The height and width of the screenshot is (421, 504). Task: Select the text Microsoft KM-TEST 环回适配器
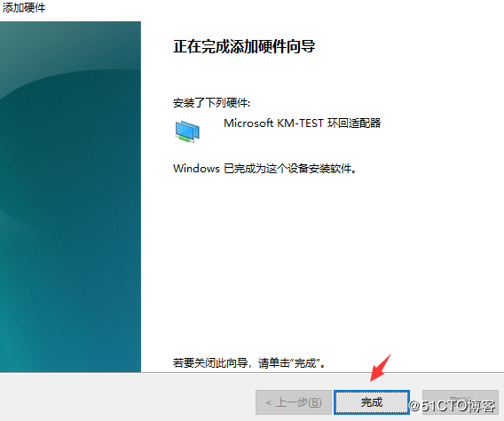point(303,123)
